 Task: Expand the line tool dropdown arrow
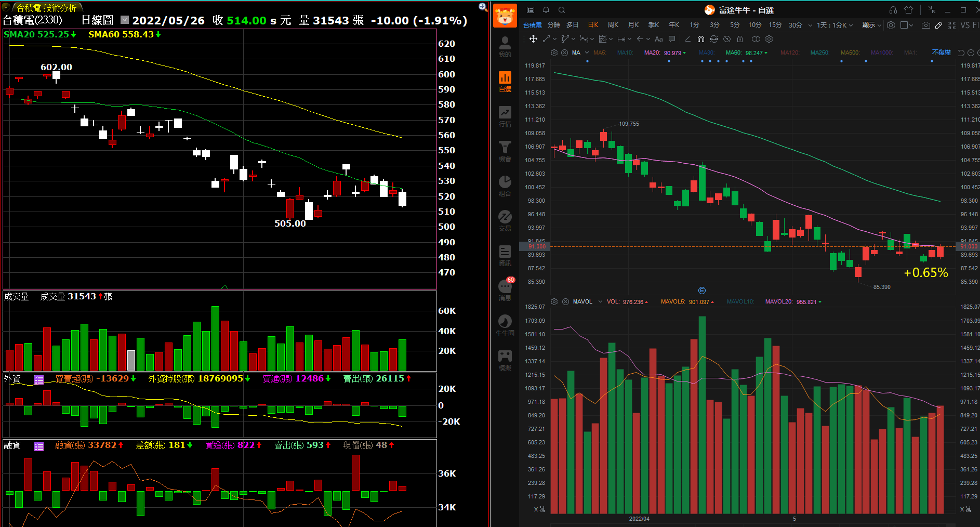[x=554, y=39]
